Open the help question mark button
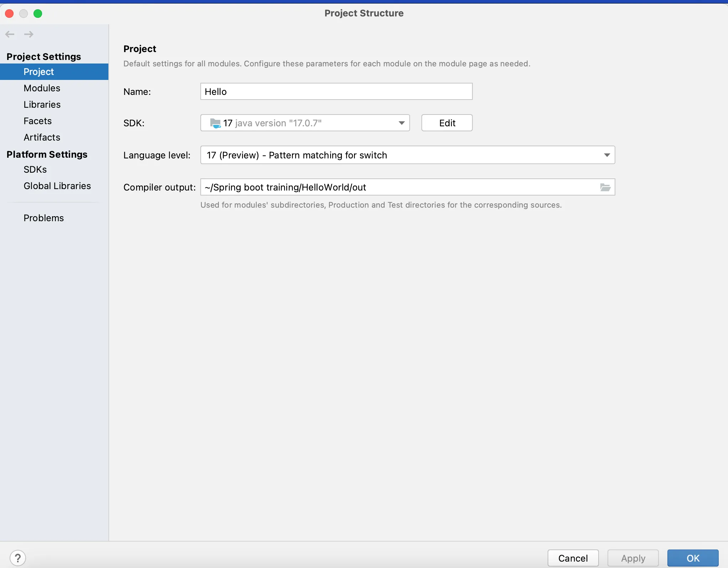728x568 pixels. (18, 558)
